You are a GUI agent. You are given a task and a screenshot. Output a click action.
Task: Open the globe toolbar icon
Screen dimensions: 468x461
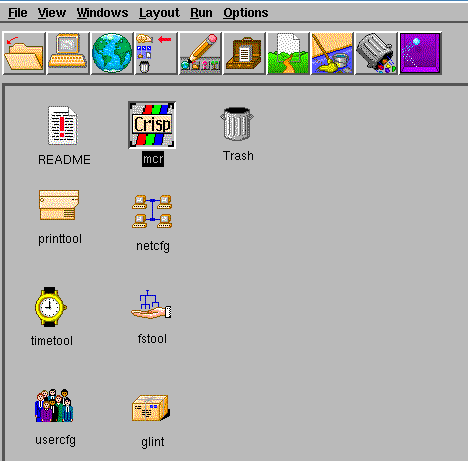click(112, 53)
